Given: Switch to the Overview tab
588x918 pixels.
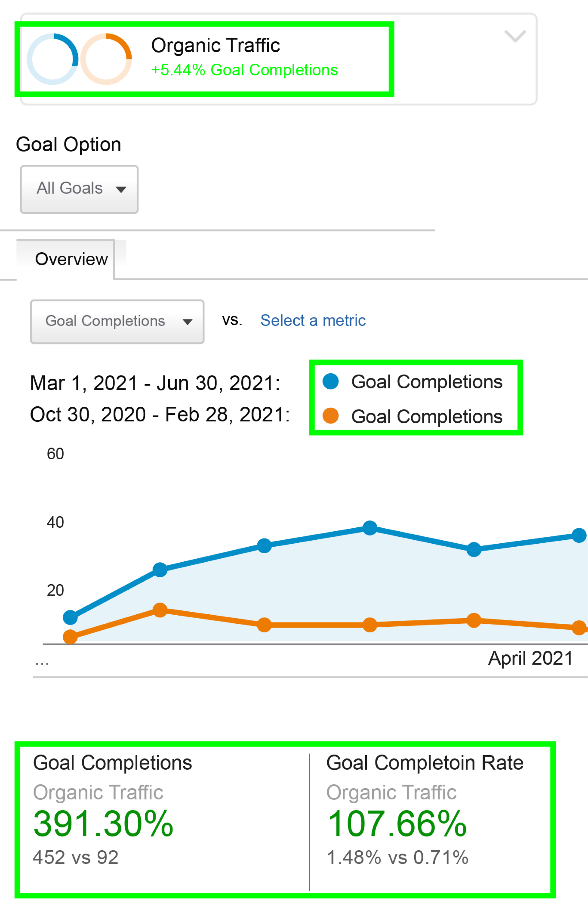Looking at the screenshot, I should coord(72,259).
